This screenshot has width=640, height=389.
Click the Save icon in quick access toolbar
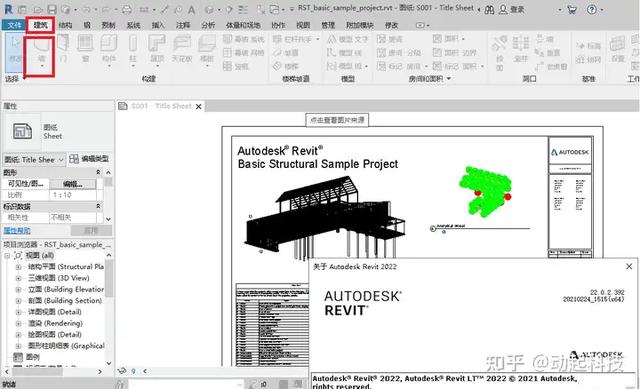(x=52, y=9)
